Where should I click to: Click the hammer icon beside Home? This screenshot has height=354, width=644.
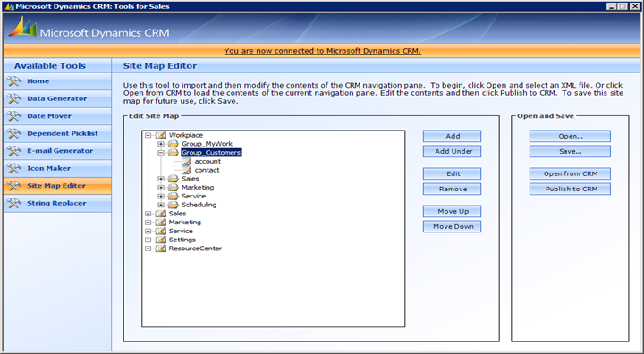click(14, 81)
